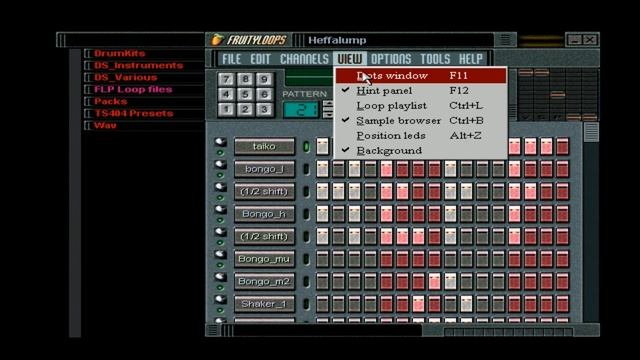The height and width of the screenshot is (360, 640).
Task: Select Dots window in View menu
Action: [x=421, y=76]
